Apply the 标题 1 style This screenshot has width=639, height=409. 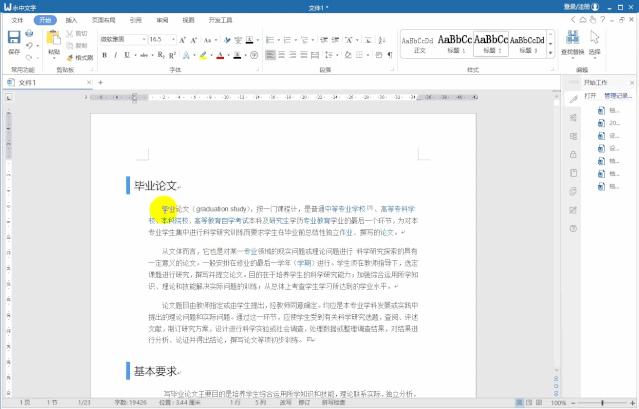point(454,44)
